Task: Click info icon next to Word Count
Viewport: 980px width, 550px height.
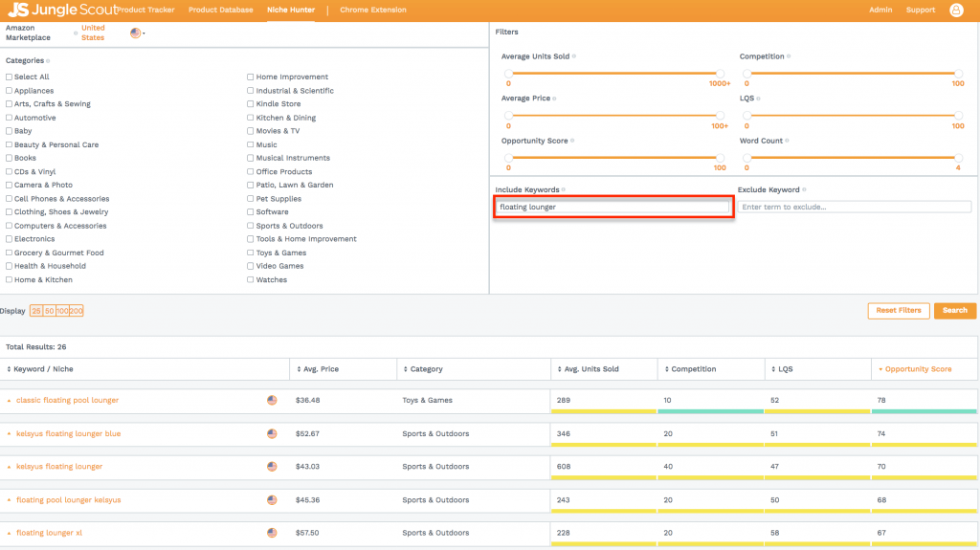Action: click(787, 141)
